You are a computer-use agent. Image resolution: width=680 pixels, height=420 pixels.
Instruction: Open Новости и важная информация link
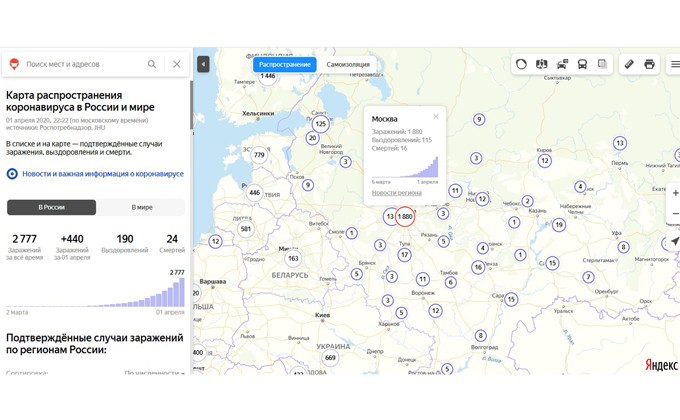102,173
